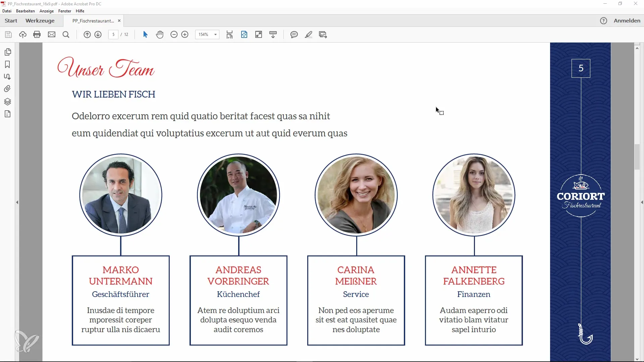Expand the right tools pane arrow
This screenshot has height=362, width=644.
coord(642,202)
